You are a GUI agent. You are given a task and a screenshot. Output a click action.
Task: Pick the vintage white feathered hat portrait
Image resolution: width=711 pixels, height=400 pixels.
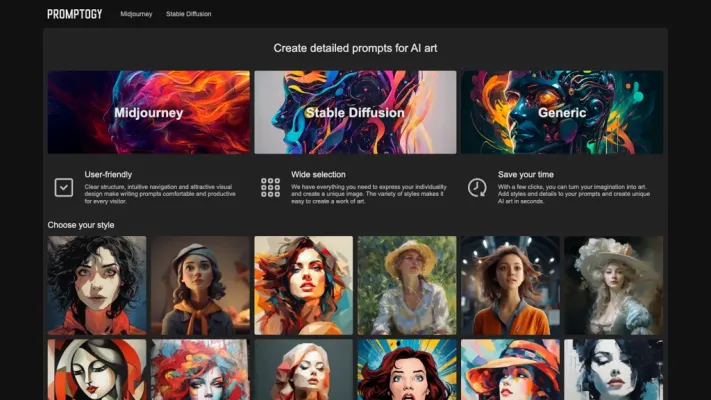coord(614,285)
